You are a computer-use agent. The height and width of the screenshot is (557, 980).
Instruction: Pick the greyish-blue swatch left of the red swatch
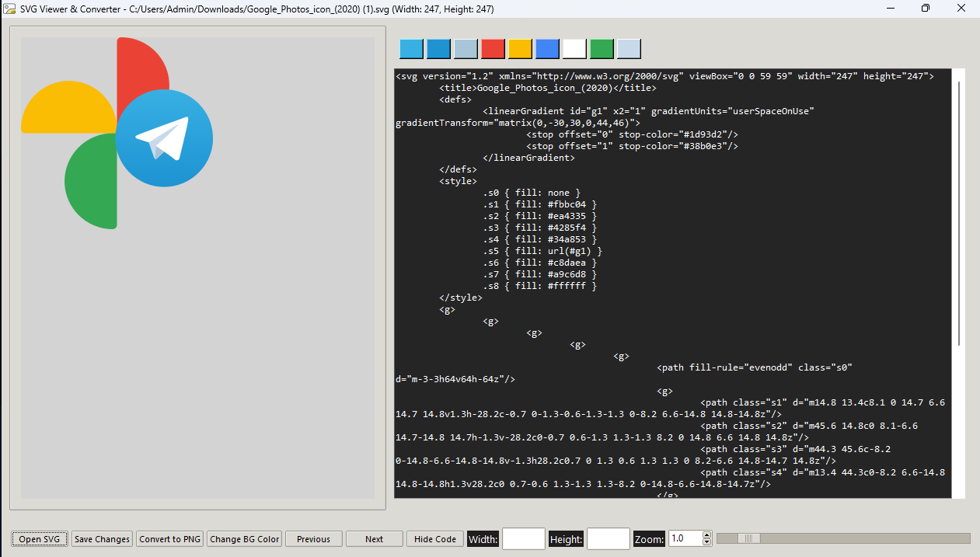466,49
